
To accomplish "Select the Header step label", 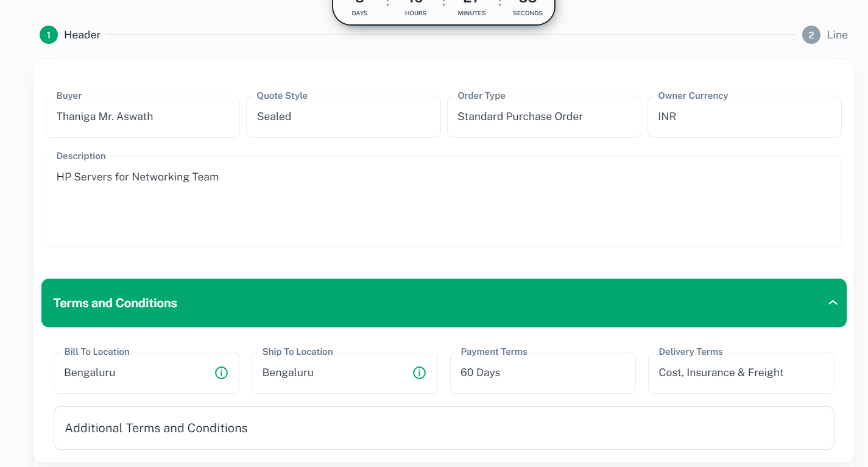I will 82,35.
